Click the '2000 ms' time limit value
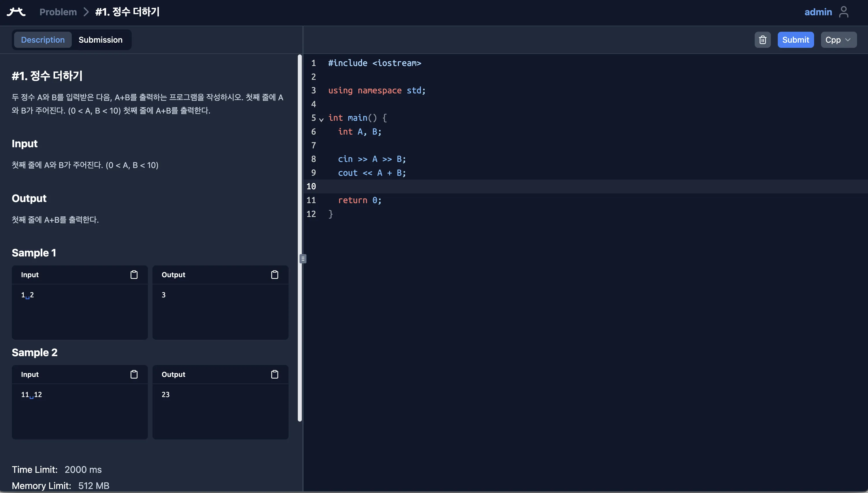This screenshot has width=868, height=493. point(83,470)
